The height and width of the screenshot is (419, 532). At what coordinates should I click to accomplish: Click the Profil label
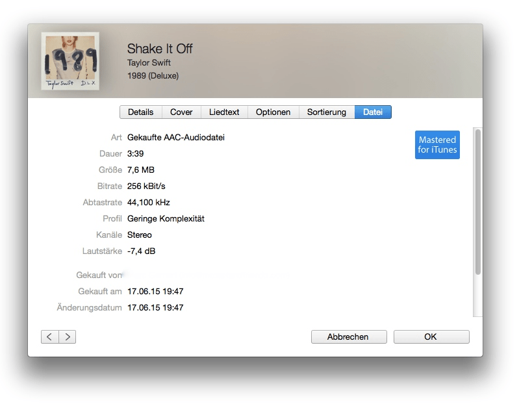(112, 219)
